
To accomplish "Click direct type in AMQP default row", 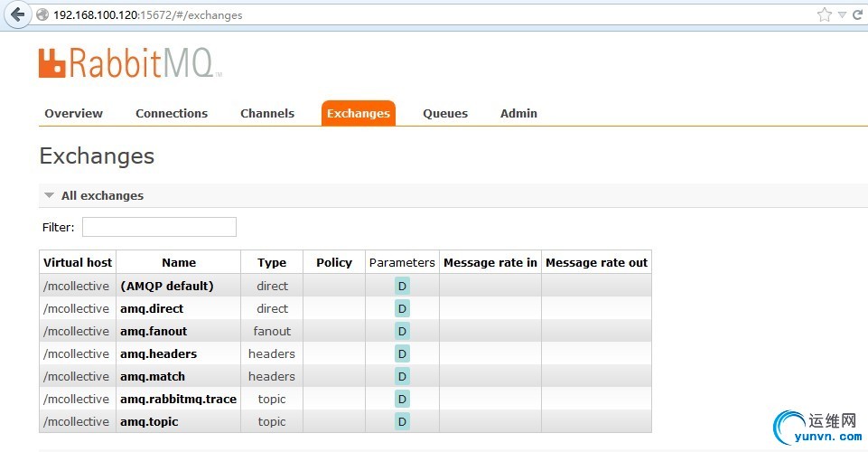I will [272, 287].
